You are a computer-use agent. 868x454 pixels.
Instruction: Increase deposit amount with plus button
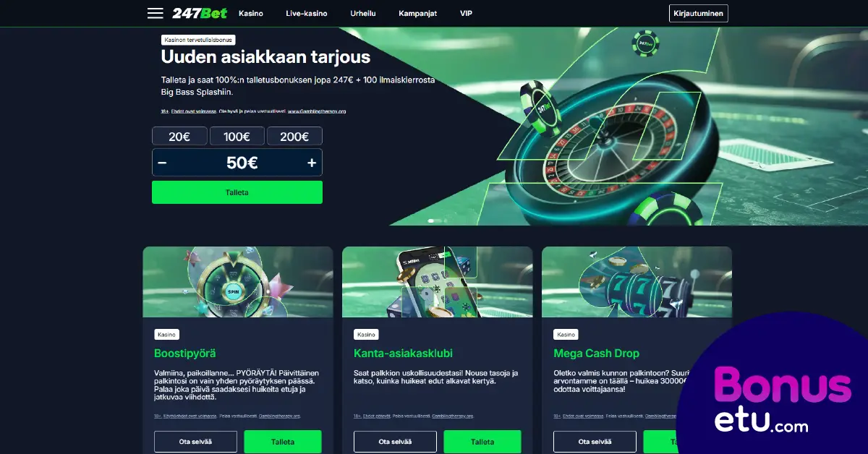(x=312, y=163)
